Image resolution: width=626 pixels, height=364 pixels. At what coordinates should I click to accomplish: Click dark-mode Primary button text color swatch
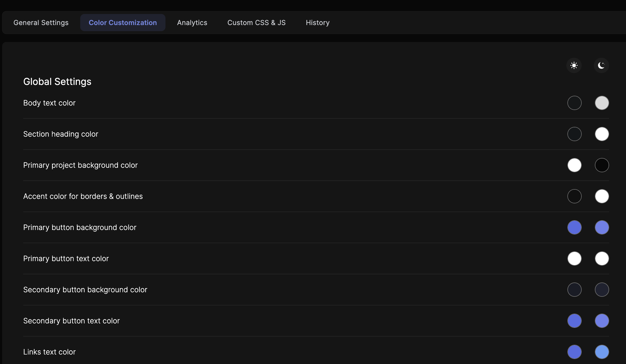click(x=602, y=258)
